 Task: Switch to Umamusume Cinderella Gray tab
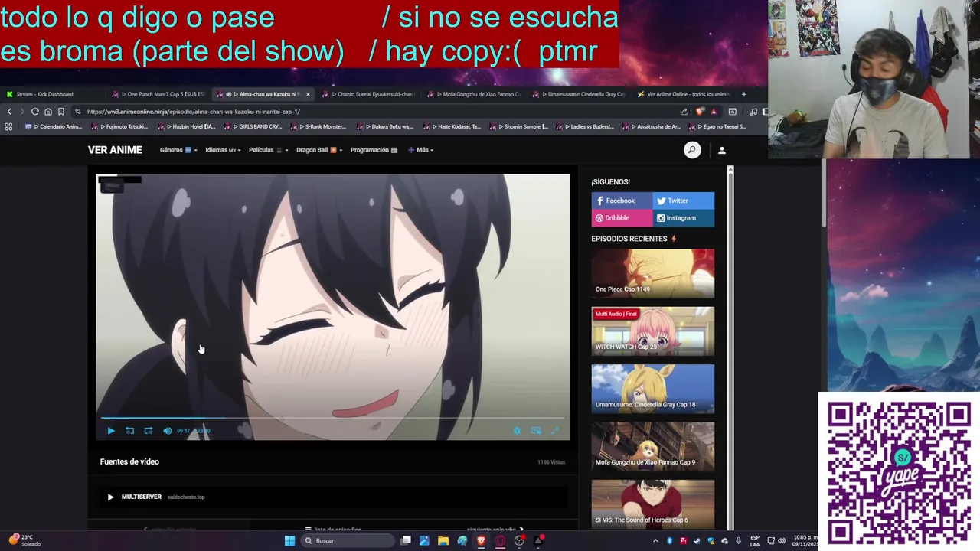click(580, 94)
